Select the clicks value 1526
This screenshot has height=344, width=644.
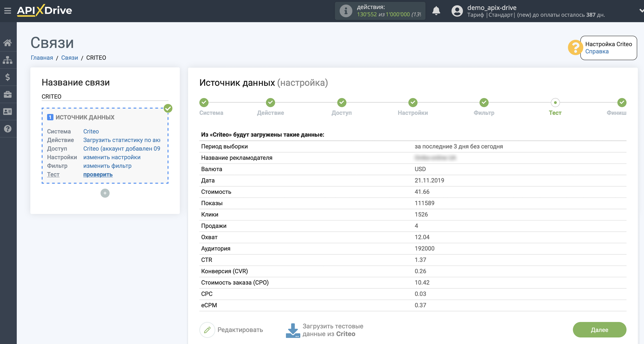(421, 214)
